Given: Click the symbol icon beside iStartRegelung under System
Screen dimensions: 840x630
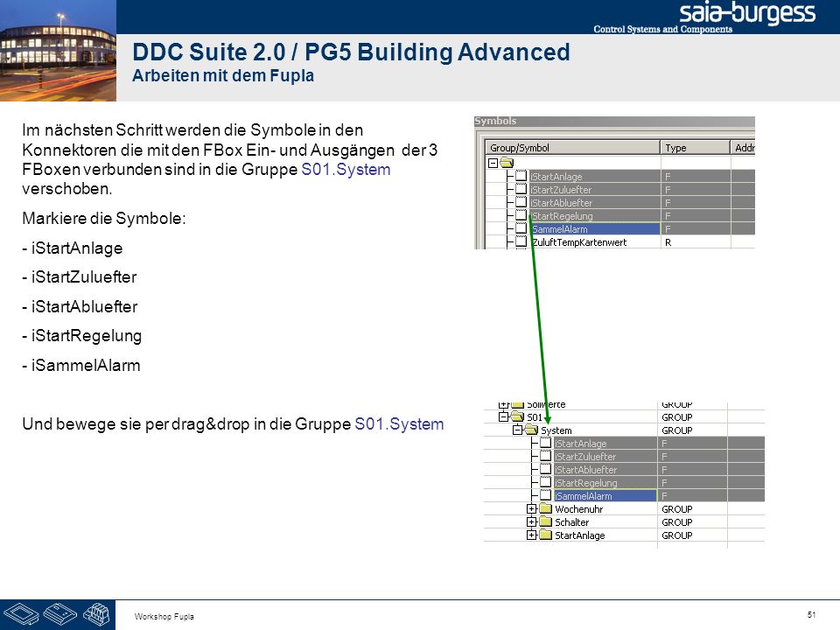Looking at the screenshot, I should (545, 482).
